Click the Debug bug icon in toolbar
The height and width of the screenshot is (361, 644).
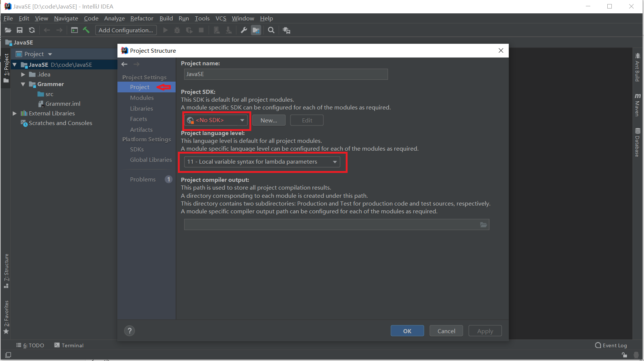[177, 30]
